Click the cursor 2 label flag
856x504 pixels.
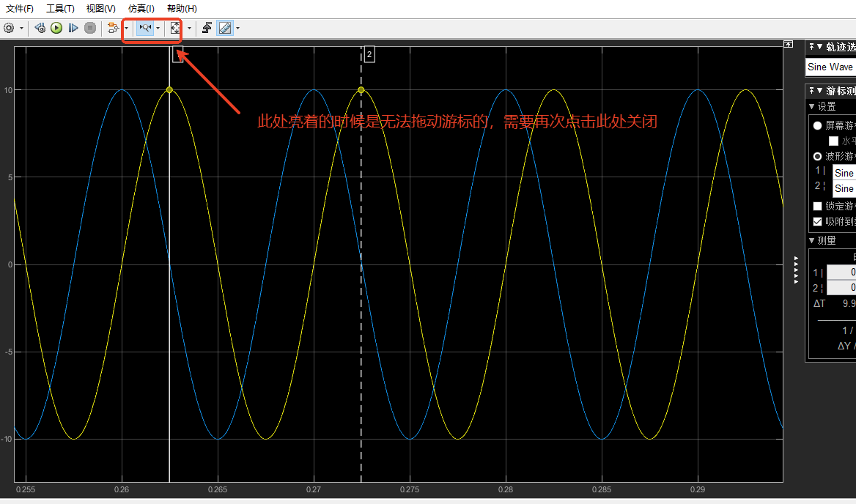tap(369, 54)
